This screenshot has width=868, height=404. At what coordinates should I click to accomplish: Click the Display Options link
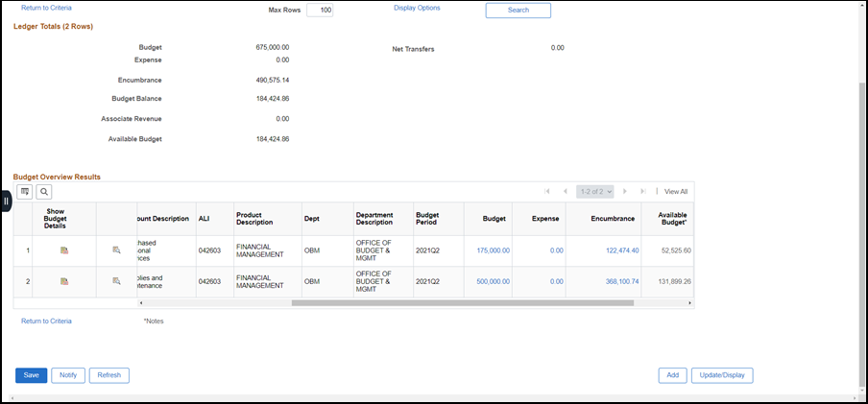pos(417,8)
